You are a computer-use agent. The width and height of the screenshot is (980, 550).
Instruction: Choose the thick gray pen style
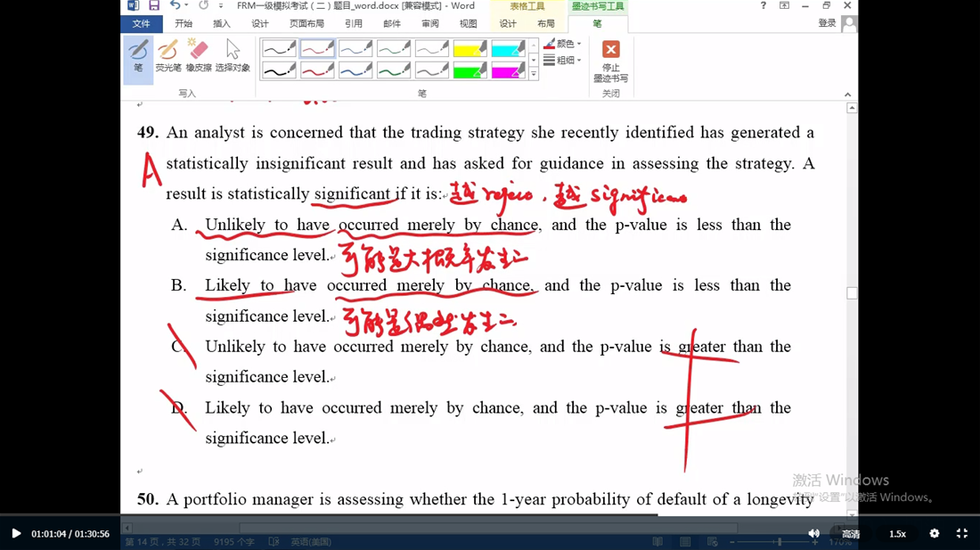(431, 70)
